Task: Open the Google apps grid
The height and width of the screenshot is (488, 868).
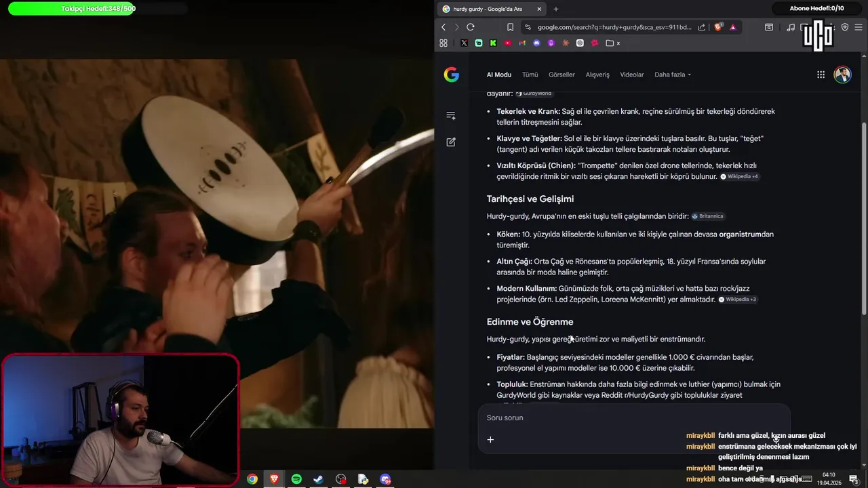Action: tap(821, 75)
